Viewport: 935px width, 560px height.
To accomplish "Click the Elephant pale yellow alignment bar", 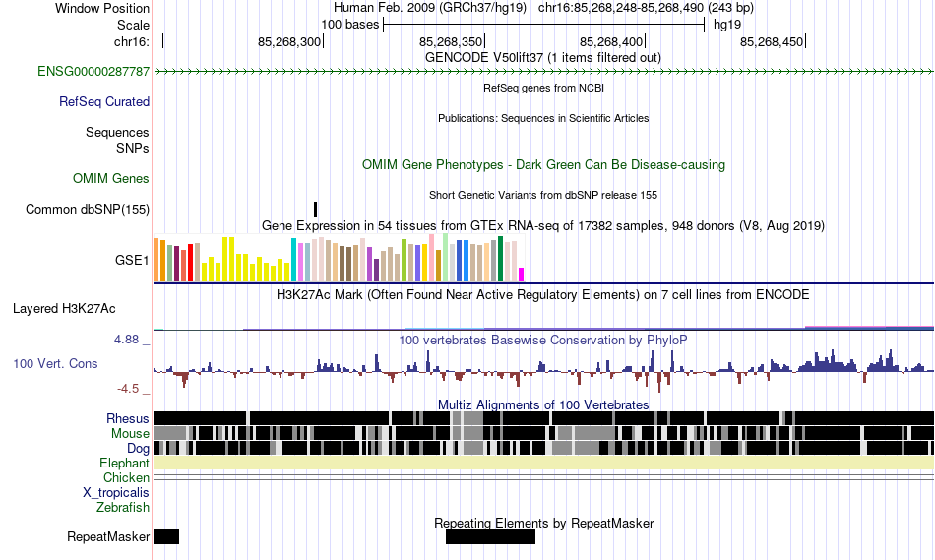I will coord(544,463).
